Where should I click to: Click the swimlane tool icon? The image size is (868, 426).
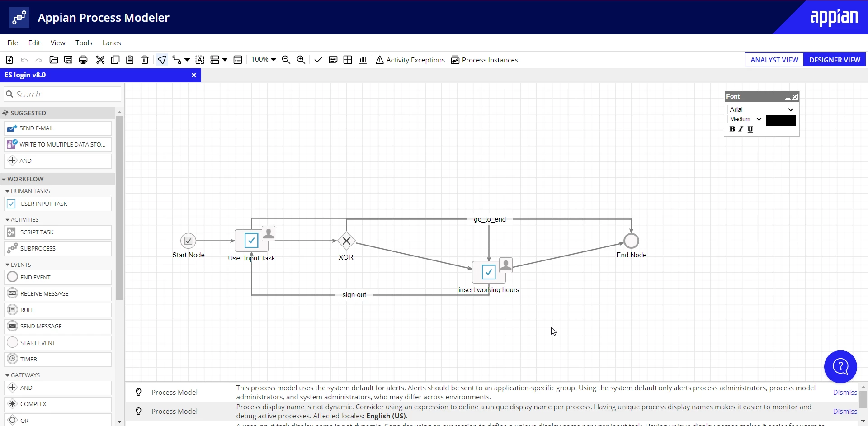pyautogui.click(x=215, y=60)
